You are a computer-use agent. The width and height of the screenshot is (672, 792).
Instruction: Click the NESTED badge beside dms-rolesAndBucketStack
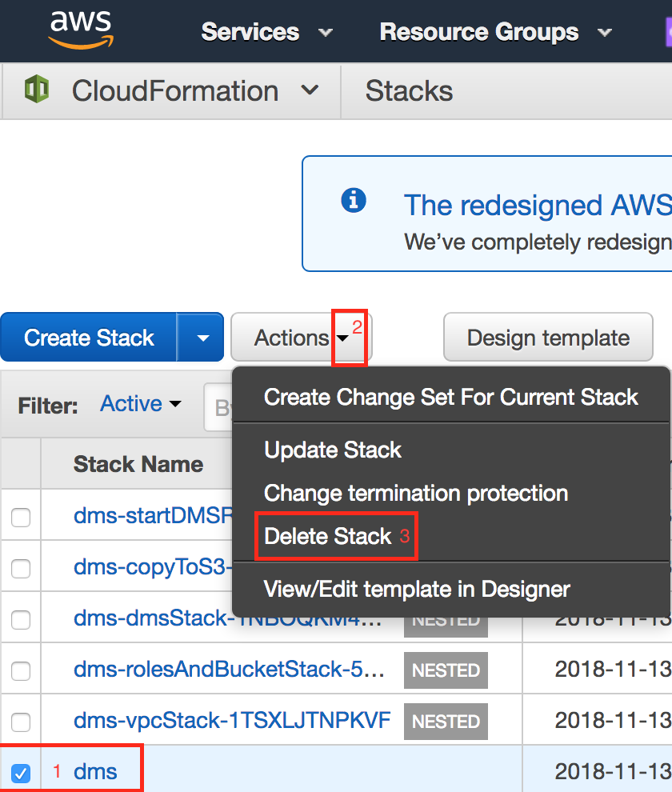point(446,670)
